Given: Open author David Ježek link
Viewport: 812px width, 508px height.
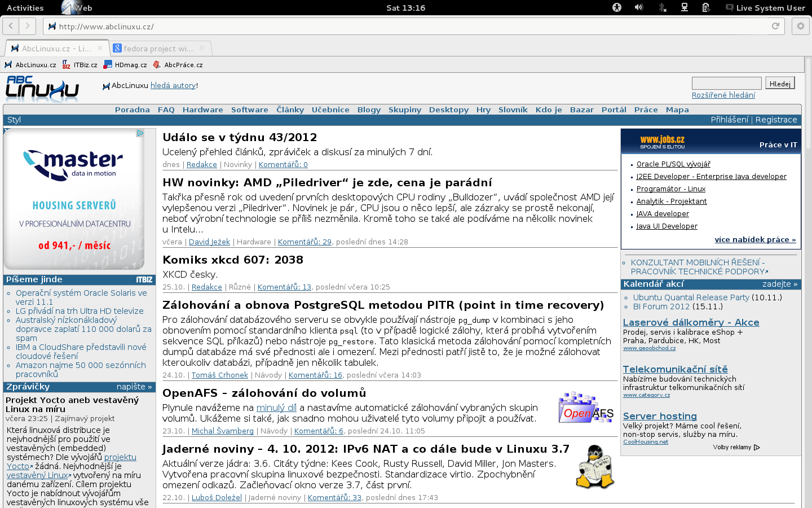Looking at the screenshot, I should click(209, 242).
